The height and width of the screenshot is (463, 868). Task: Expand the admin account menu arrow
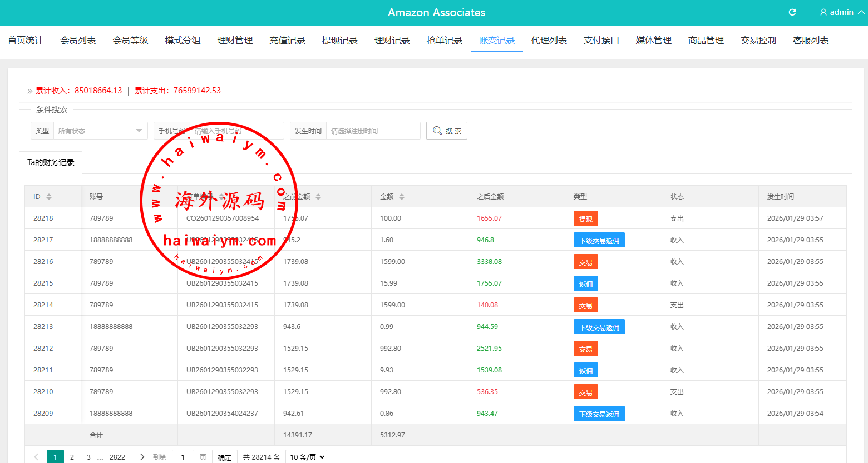pyautogui.click(x=861, y=12)
